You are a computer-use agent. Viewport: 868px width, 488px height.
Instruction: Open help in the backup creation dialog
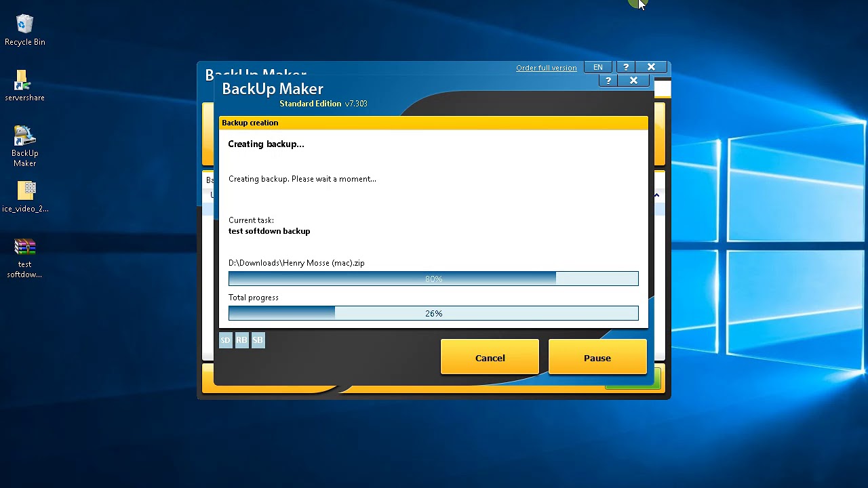click(608, 81)
